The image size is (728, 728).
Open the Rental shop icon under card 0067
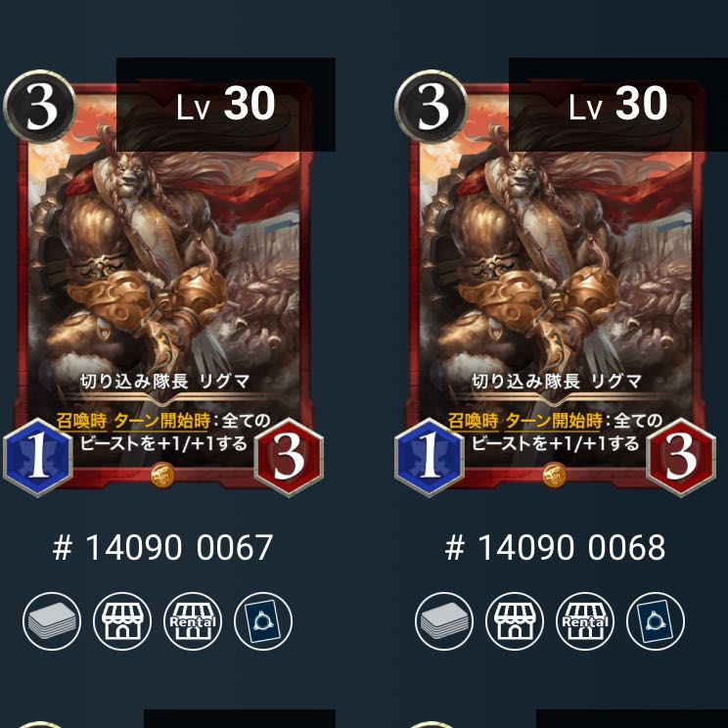(193, 621)
